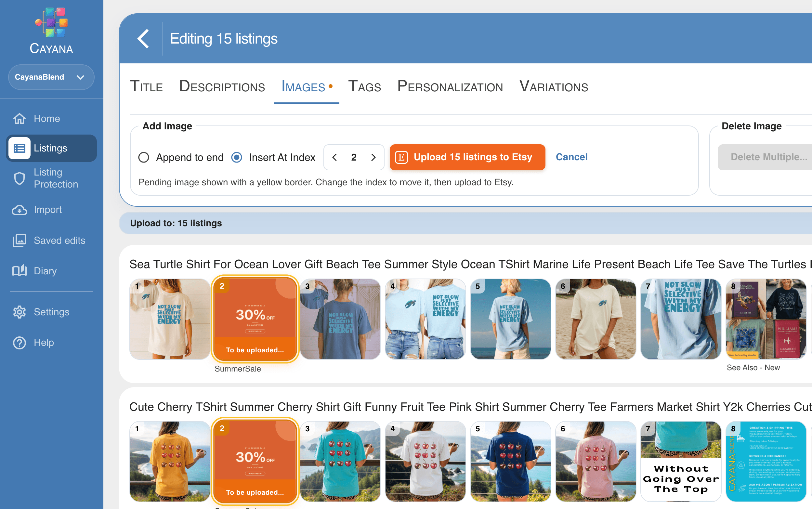Open Listing Protection shield icon
Screen dimensions: 812x509
[20, 178]
